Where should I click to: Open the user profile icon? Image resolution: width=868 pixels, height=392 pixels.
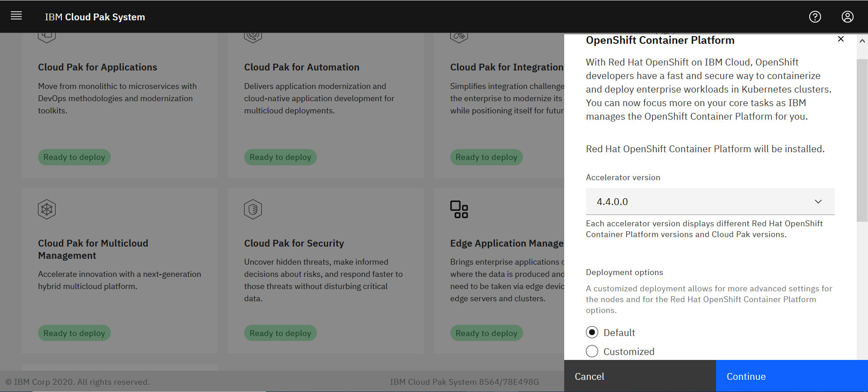pyautogui.click(x=847, y=17)
